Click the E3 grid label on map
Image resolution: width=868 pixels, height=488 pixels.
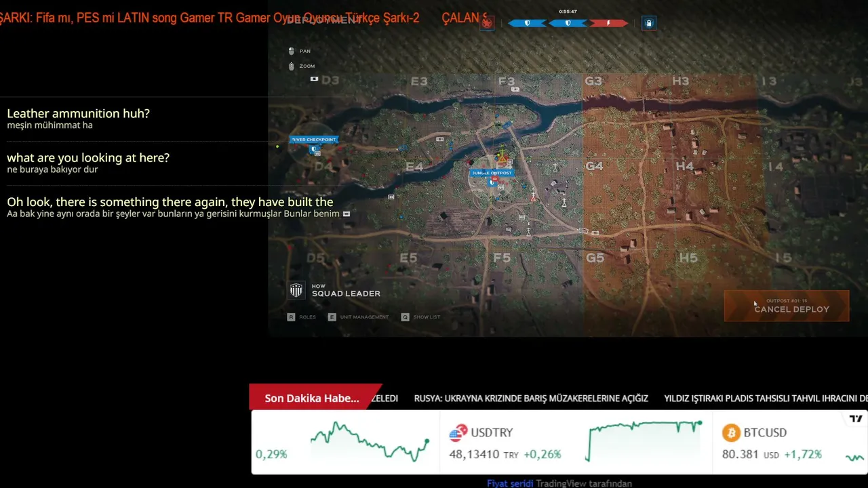click(419, 81)
